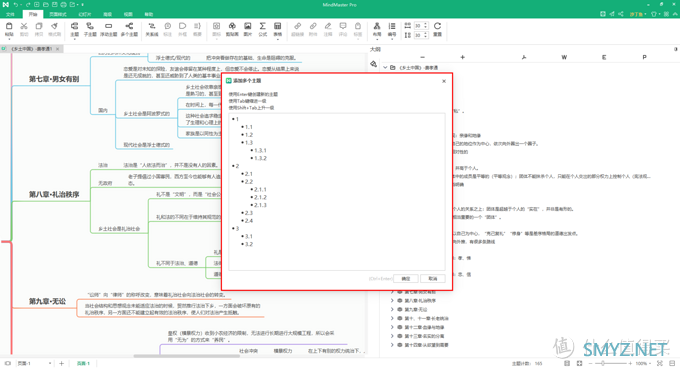Image resolution: width=680 pixels, height=369 pixels.
Task: Open the 剪贴画 clipart library
Action: click(x=232, y=29)
